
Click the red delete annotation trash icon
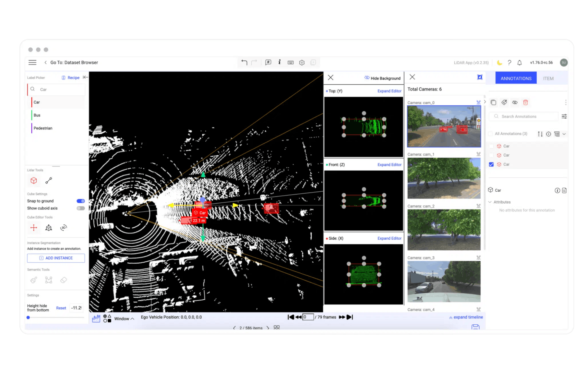point(526,102)
